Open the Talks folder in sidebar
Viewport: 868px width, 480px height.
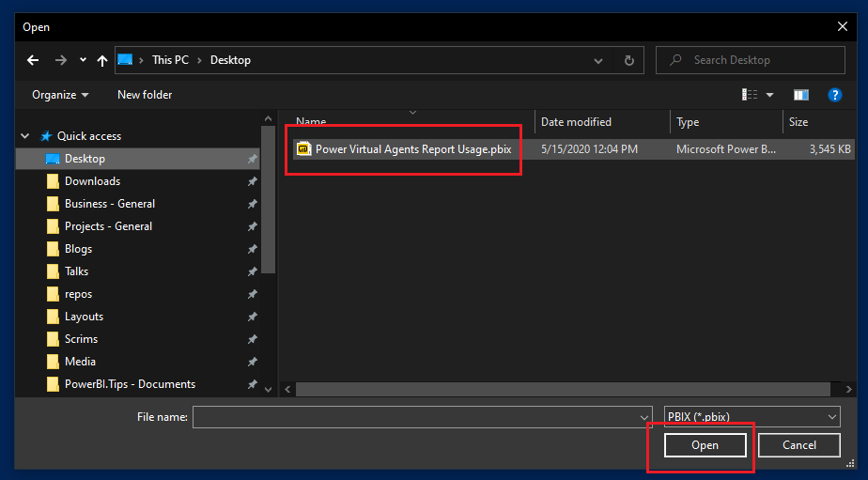pyautogui.click(x=76, y=271)
